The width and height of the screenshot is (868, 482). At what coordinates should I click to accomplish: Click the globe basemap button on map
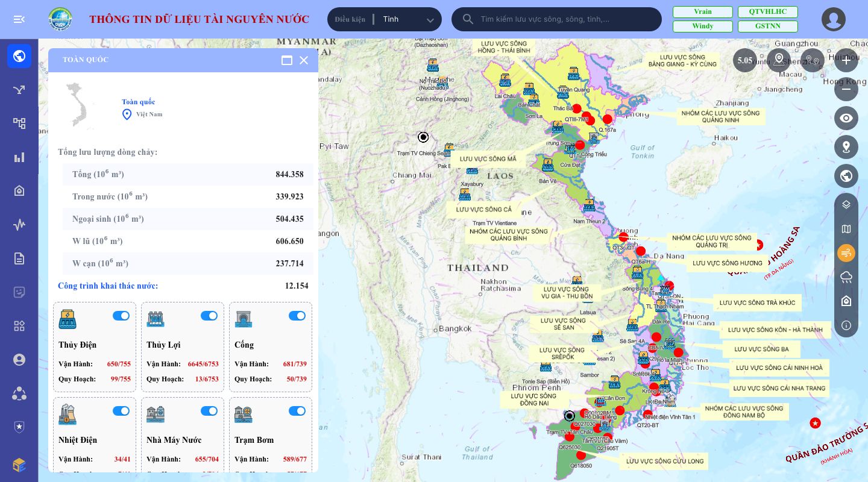(x=846, y=176)
